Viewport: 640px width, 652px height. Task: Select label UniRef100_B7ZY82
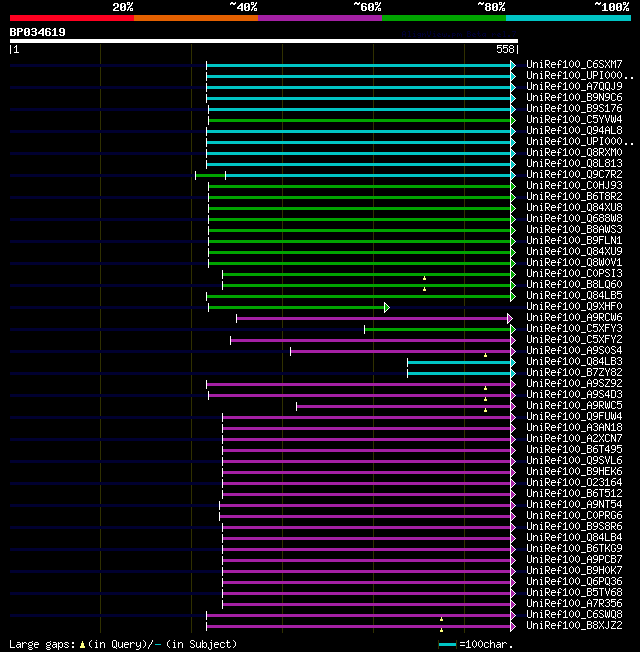coord(574,373)
